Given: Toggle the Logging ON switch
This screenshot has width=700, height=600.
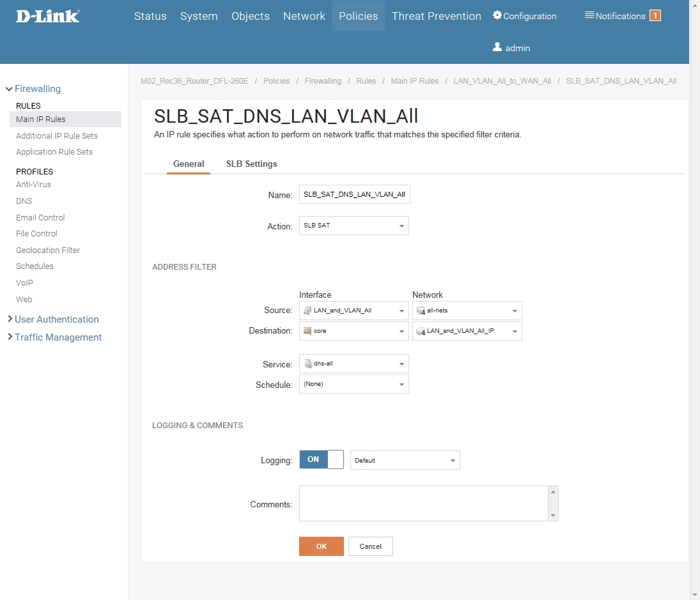Looking at the screenshot, I should pyautogui.click(x=322, y=459).
